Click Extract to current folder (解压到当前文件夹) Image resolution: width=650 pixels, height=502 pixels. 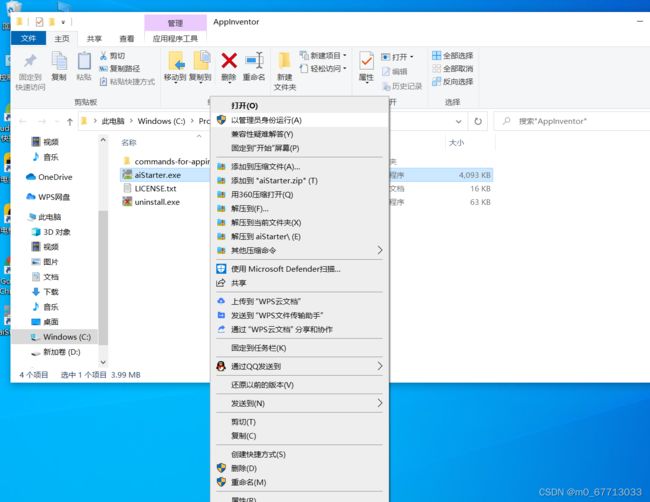pos(299,223)
